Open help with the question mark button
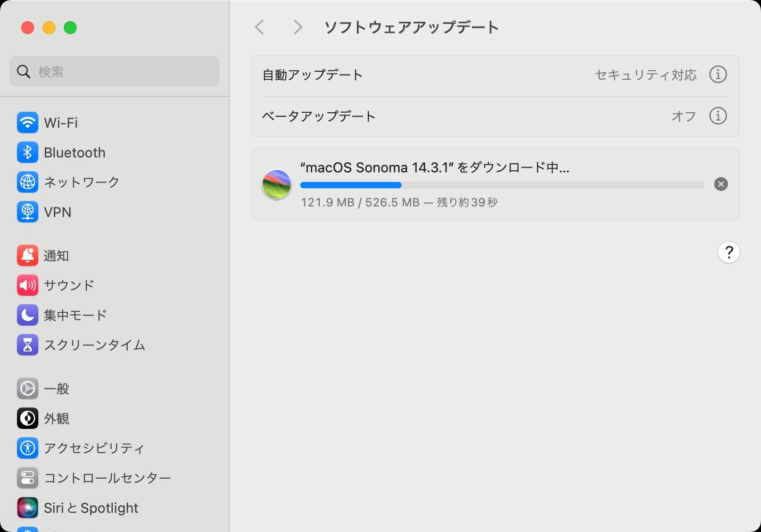 (729, 253)
